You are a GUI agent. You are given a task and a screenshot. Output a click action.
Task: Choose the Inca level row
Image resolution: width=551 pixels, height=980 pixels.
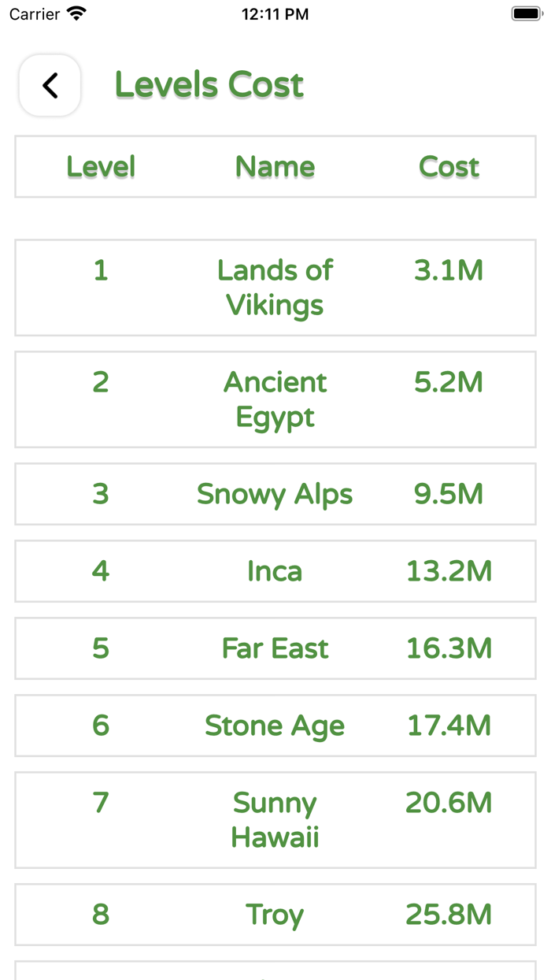[275, 571]
